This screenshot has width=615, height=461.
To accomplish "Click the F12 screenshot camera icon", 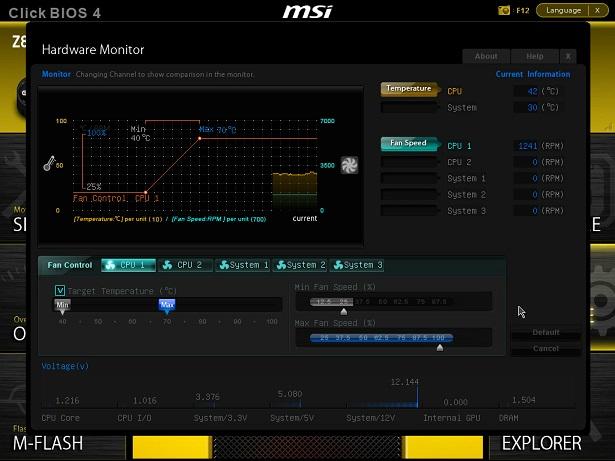I will click(x=504, y=11).
